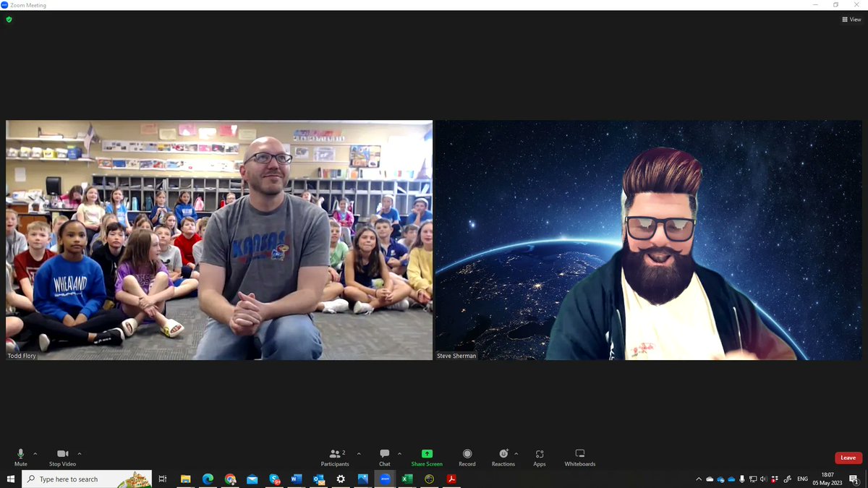Select Todd Flory's video tile
The height and width of the screenshot is (488, 868).
(219, 240)
